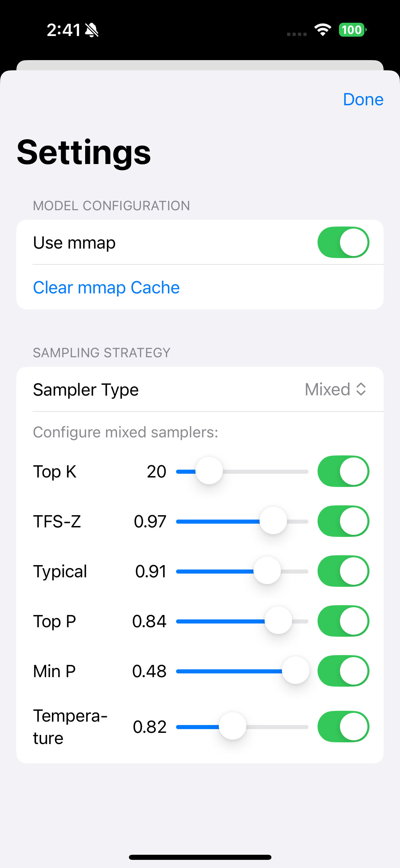
Task: Tap the home indicator bar
Action: 200,857
